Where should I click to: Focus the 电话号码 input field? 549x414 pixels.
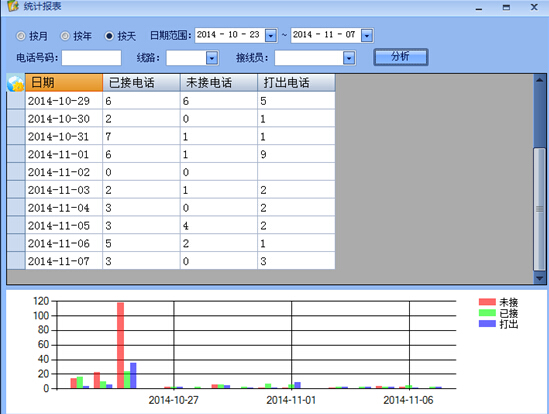point(91,58)
